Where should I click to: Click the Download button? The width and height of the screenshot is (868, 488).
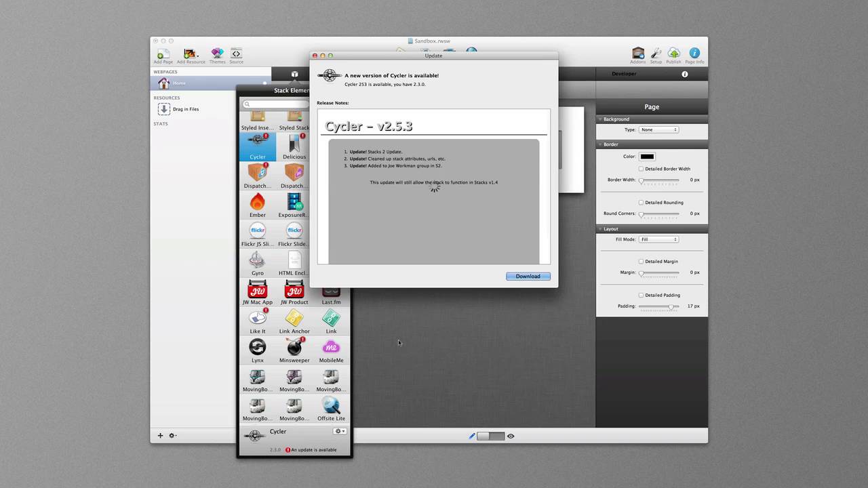[x=528, y=277]
